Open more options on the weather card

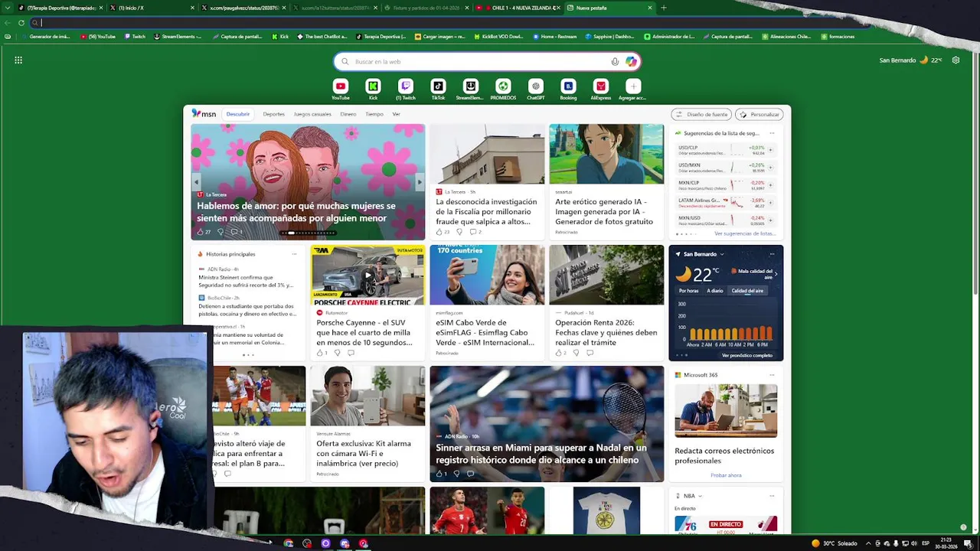click(x=772, y=254)
